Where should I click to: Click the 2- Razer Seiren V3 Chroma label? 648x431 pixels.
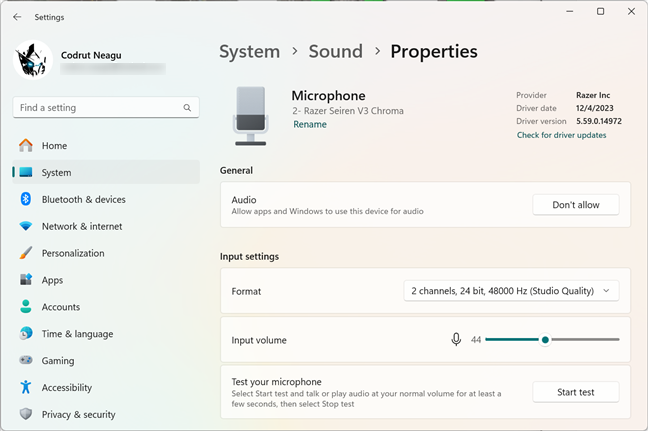point(348,111)
